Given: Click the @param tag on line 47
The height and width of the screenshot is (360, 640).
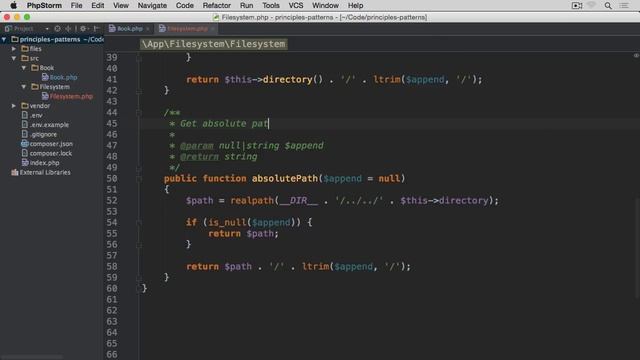Looking at the screenshot, I should point(197,146).
